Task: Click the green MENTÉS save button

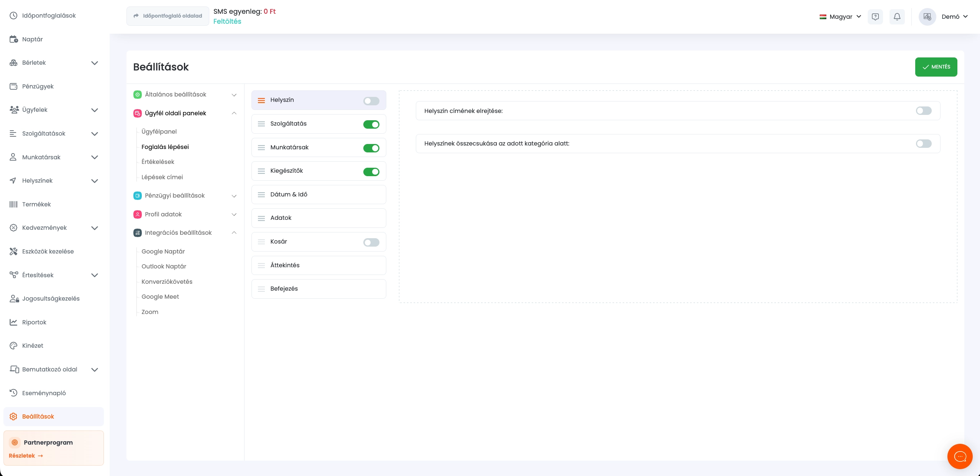Action: 936,67
